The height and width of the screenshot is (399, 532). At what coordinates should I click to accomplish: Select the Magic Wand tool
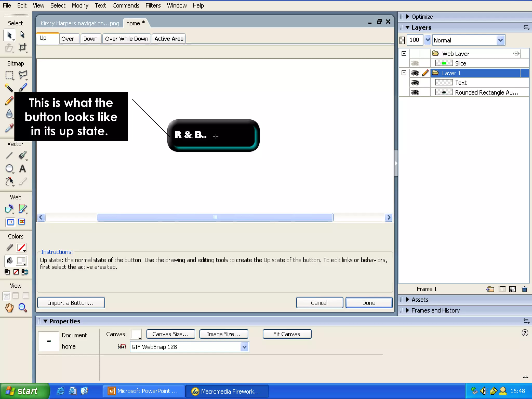9,88
